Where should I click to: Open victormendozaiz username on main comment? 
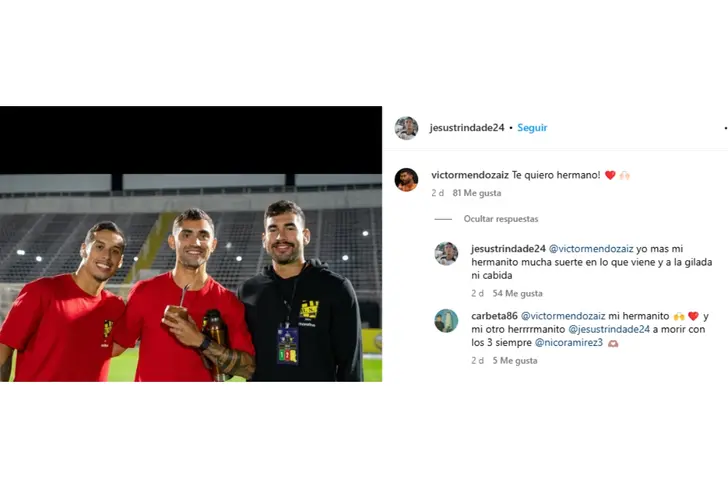[470, 175]
